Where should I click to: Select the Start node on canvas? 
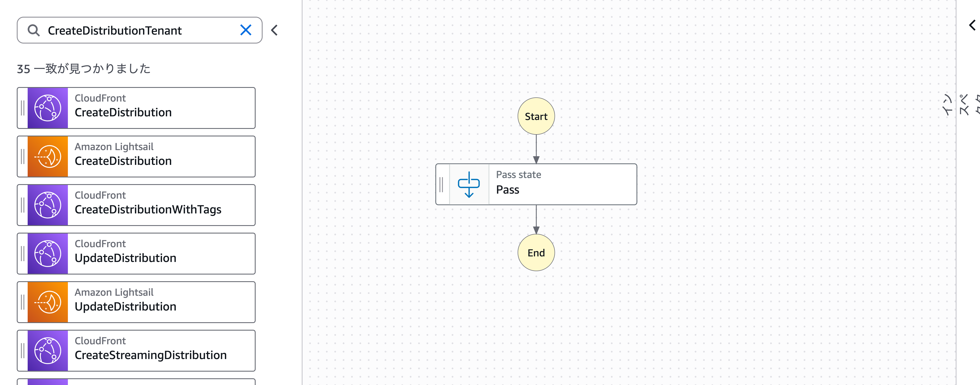click(536, 116)
